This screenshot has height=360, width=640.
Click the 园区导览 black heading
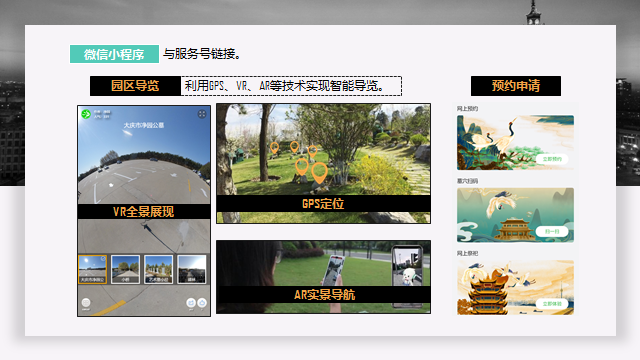tap(135, 86)
